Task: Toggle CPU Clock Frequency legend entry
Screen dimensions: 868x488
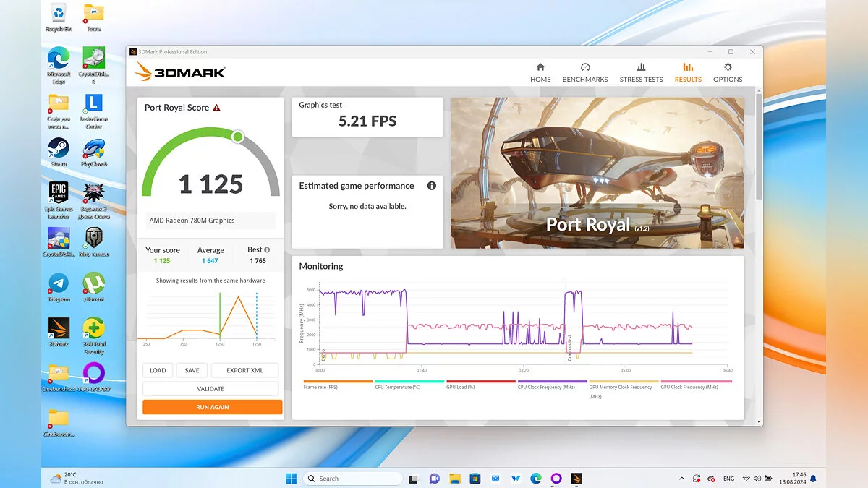Action: point(552,382)
